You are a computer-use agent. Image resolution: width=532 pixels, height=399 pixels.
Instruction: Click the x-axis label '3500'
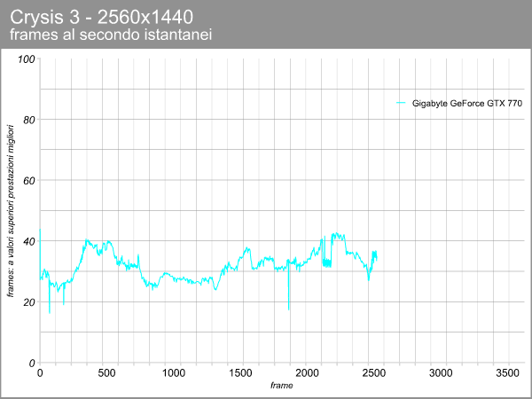point(507,373)
